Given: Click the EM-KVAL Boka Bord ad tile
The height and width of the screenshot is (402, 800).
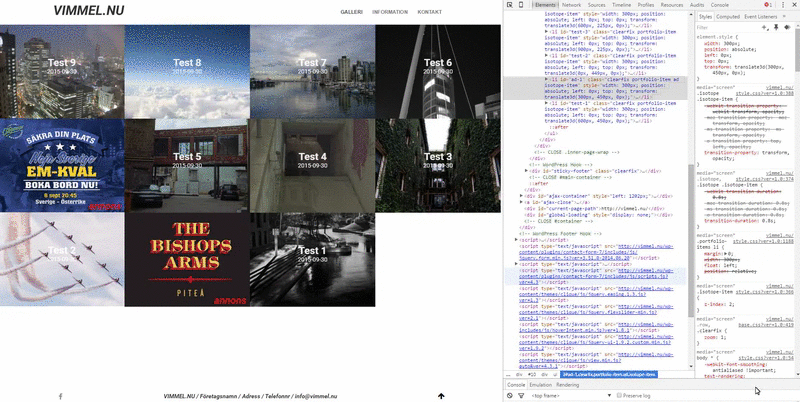Looking at the screenshot, I should coord(62,165).
